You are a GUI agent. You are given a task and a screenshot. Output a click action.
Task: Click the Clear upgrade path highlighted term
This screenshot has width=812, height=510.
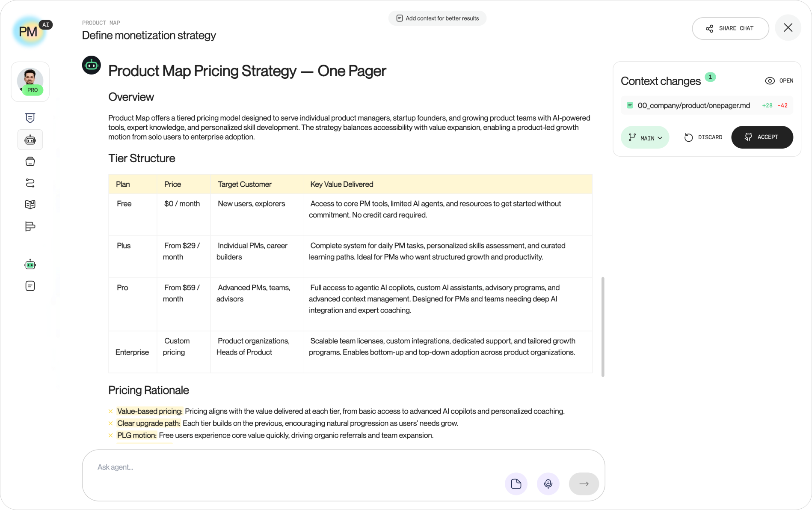pyautogui.click(x=149, y=423)
